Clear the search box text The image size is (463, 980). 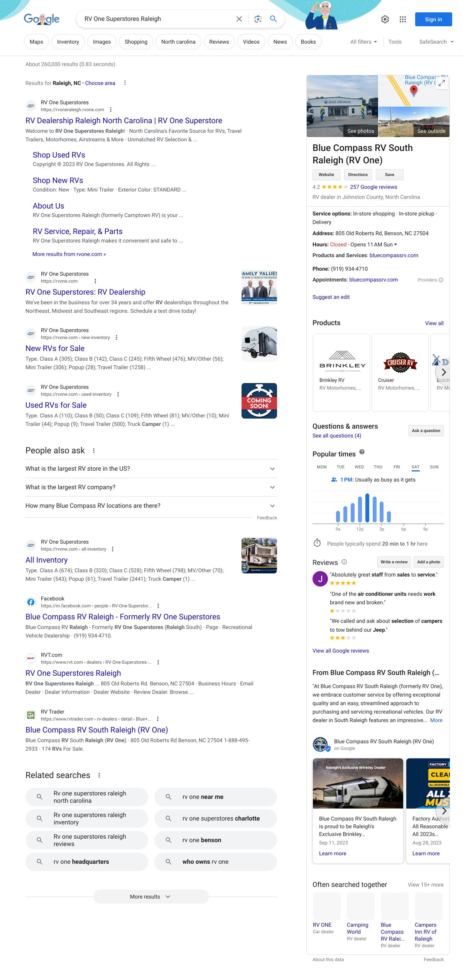[239, 19]
